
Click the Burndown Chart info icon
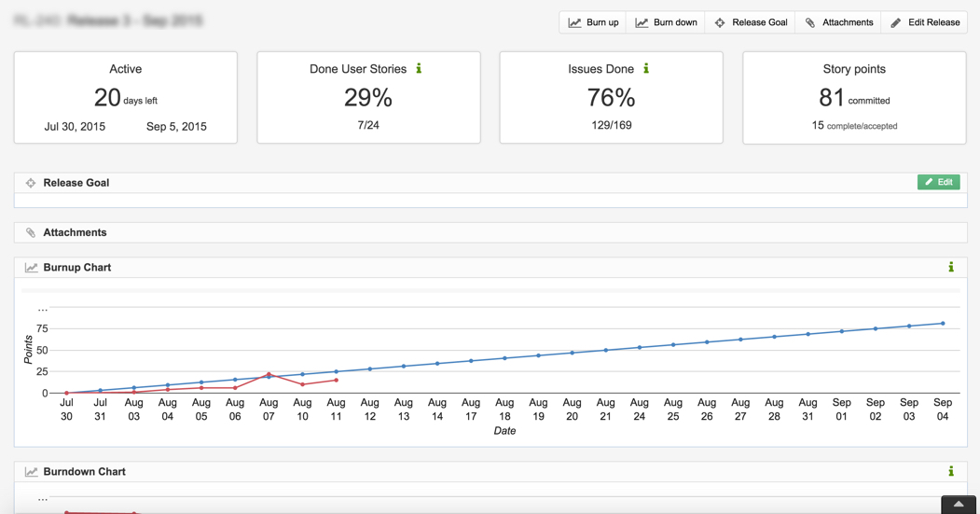coord(951,472)
